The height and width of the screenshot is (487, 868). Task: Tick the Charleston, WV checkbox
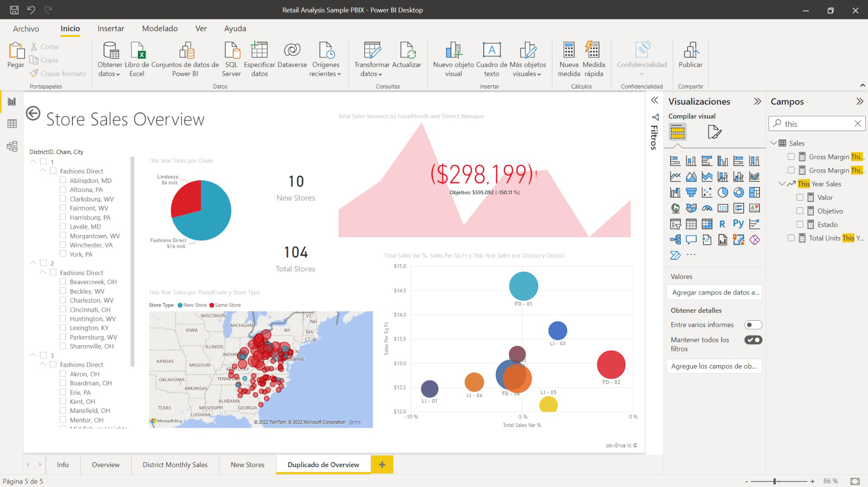[x=63, y=300]
